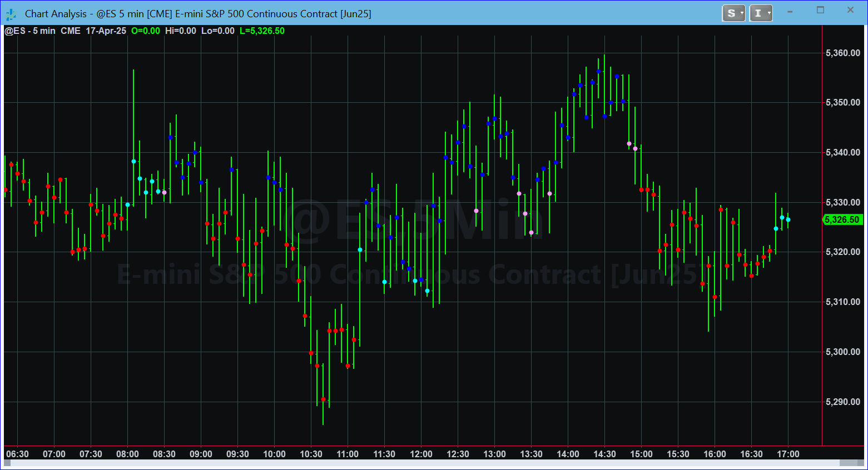Image resolution: width=868 pixels, height=470 pixels.
Task: Click the 13:00 time axis label
Action: 494,454
